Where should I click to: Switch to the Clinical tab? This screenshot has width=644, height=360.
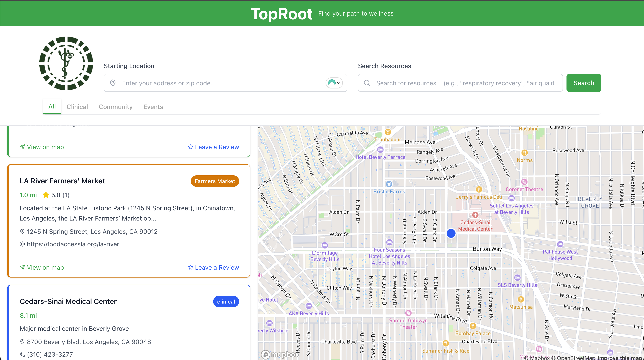pyautogui.click(x=77, y=107)
